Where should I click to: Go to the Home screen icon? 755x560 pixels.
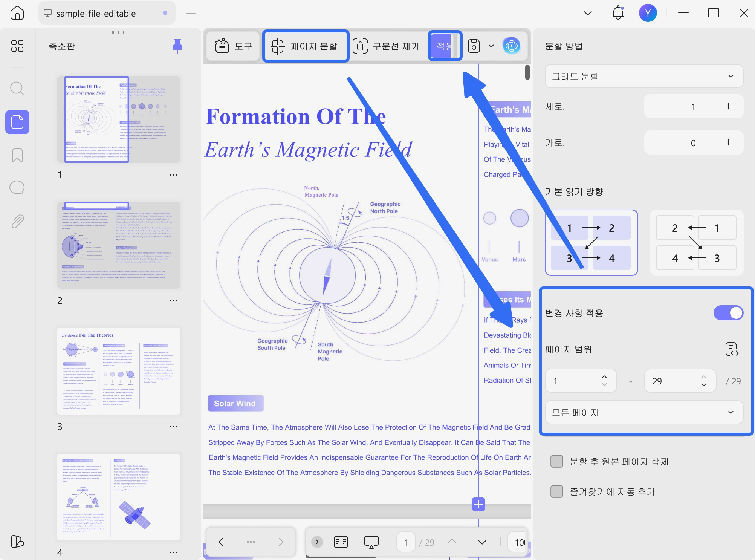click(x=17, y=13)
